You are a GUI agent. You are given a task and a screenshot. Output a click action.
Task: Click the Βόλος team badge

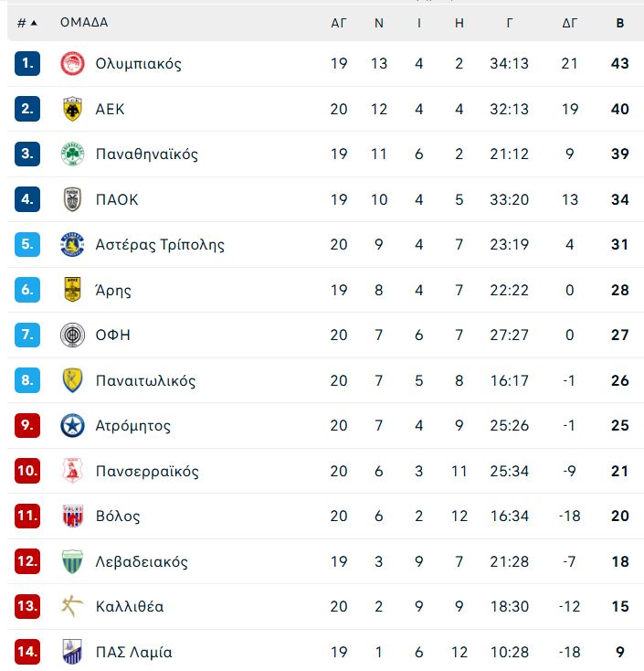(x=72, y=516)
